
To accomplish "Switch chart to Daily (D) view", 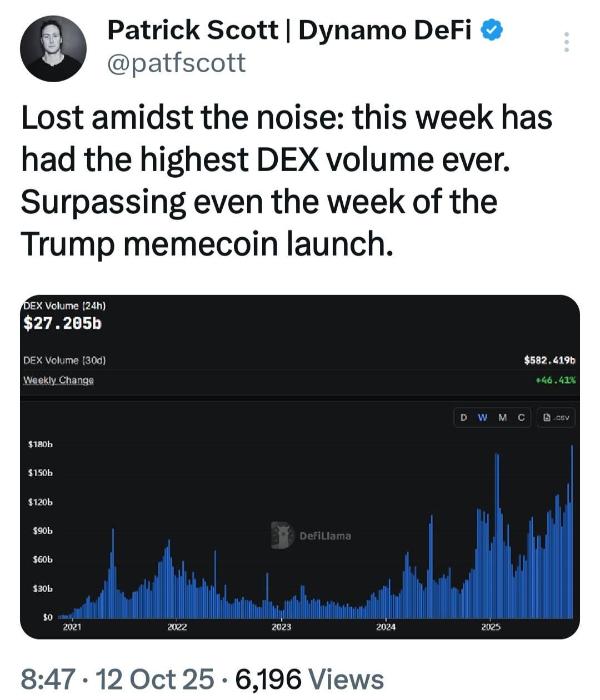I will [464, 418].
